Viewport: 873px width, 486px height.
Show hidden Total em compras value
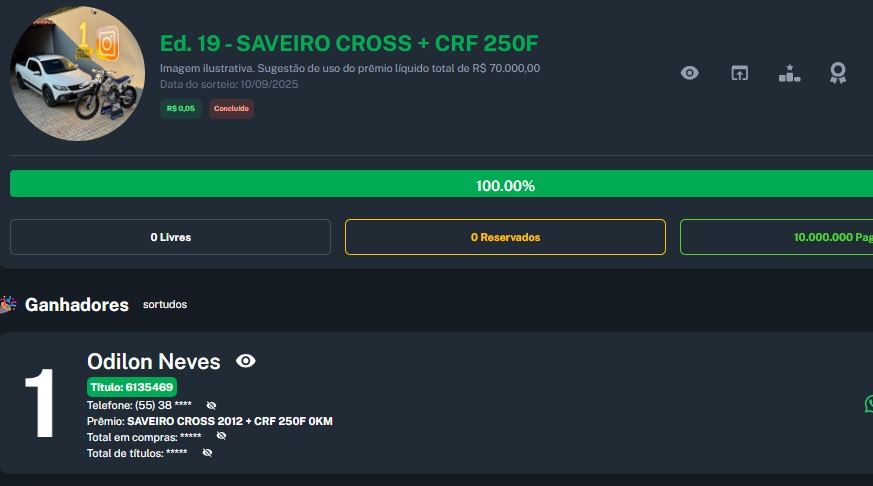(x=221, y=436)
